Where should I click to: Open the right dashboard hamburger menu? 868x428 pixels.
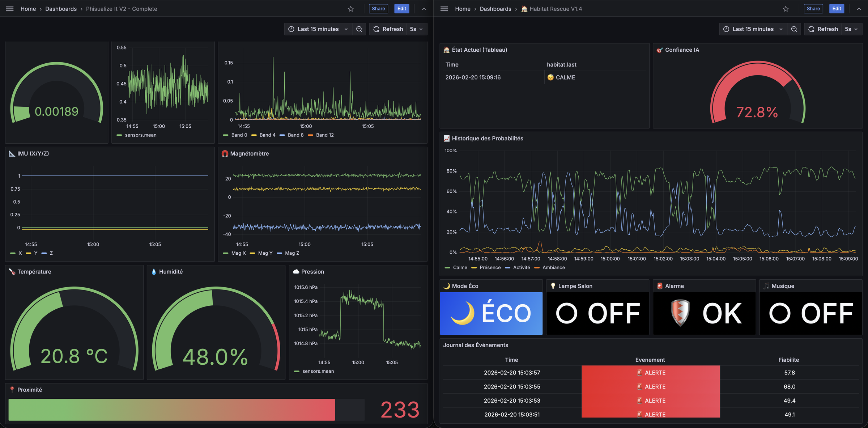(444, 9)
